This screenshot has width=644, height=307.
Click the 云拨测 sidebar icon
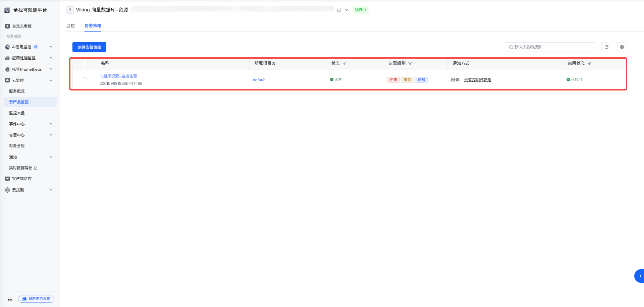[7, 190]
